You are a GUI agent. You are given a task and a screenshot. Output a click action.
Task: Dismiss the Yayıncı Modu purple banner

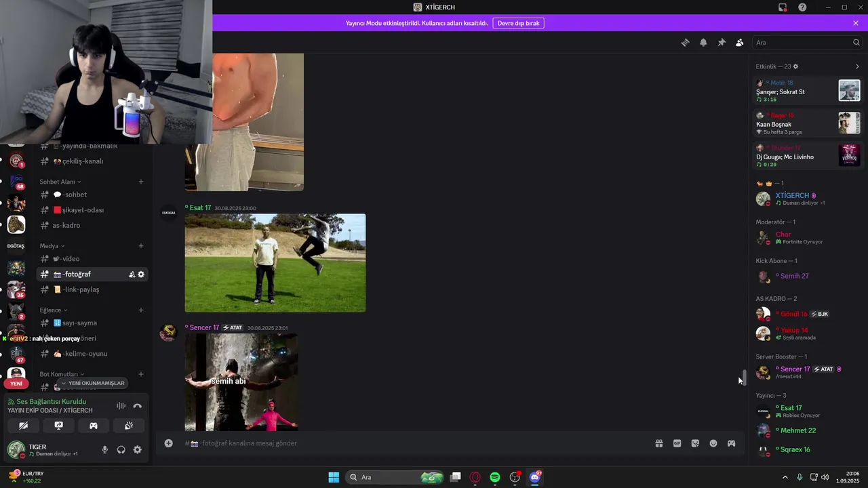(856, 23)
